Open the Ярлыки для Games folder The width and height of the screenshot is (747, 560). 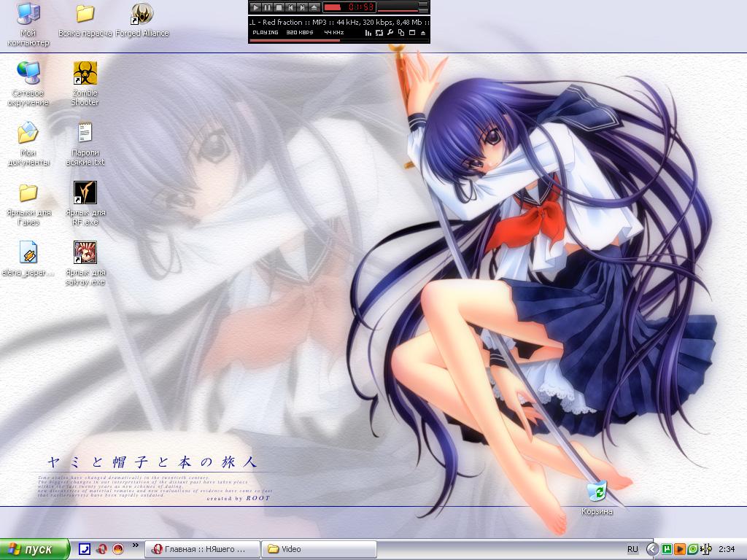28,204
